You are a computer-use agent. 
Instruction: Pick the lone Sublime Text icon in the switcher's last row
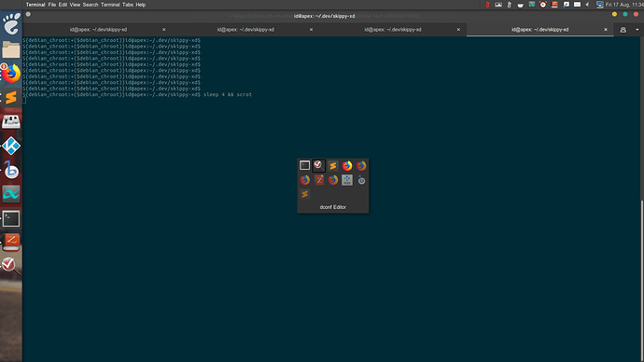(x=304, y=194)
